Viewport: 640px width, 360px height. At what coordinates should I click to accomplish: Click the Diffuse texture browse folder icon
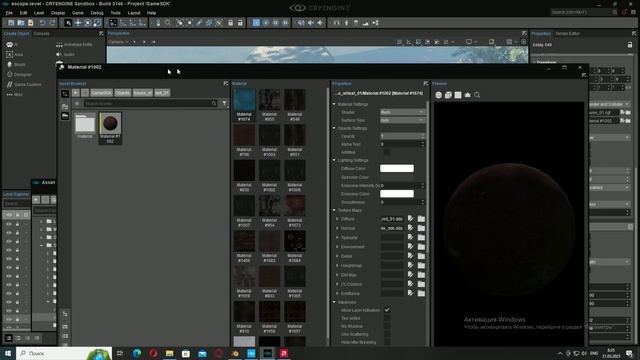421,219
